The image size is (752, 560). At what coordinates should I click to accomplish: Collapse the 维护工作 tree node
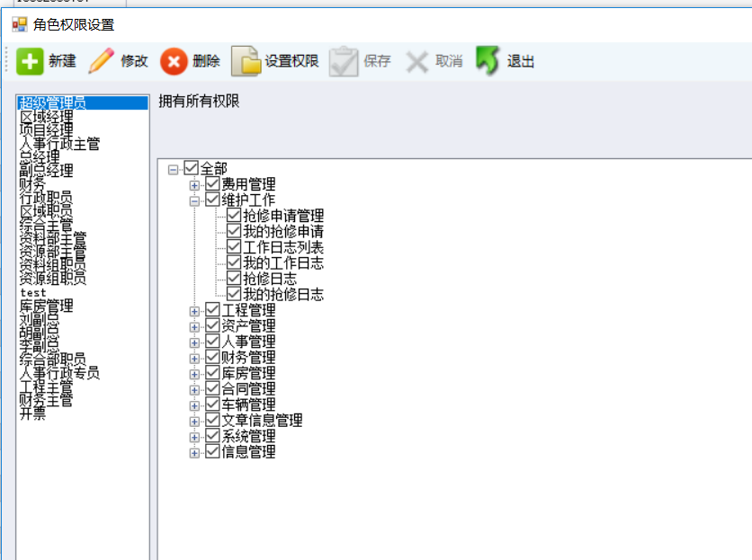pyautogui.click(x=194, y=200)
